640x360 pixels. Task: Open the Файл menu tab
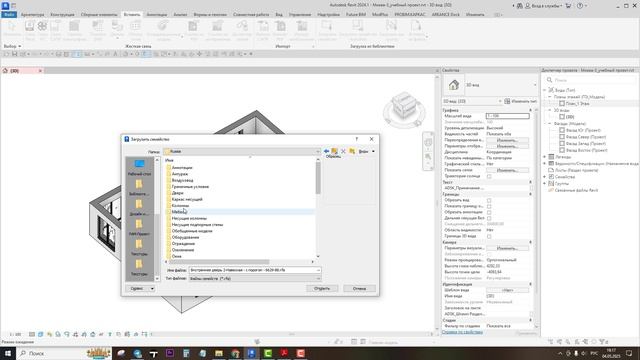(9, 15)
